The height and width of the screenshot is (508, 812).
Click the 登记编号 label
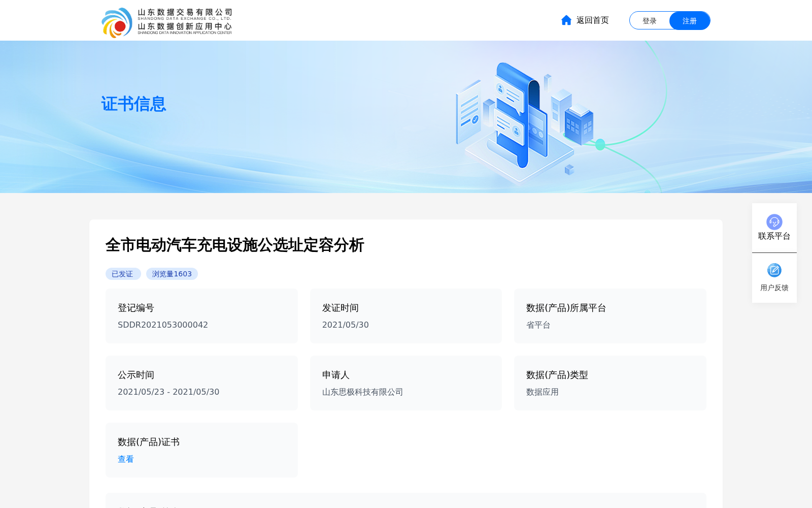click(136, 308)
